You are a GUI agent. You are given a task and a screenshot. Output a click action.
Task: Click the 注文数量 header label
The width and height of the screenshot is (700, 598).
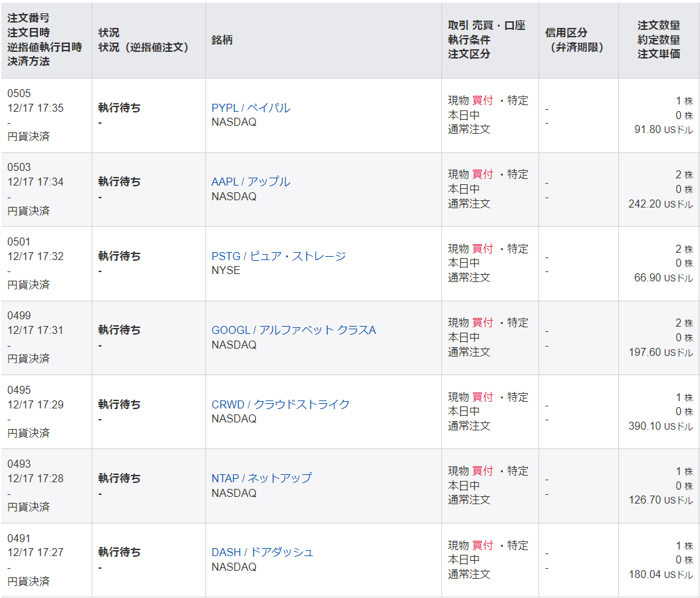[659, 25]
